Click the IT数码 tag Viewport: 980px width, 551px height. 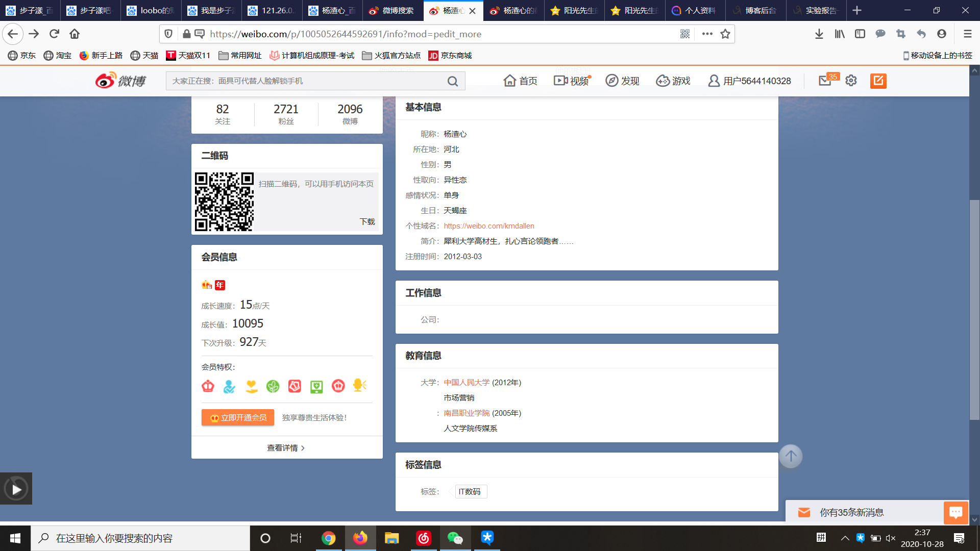[x=470, y=492]
